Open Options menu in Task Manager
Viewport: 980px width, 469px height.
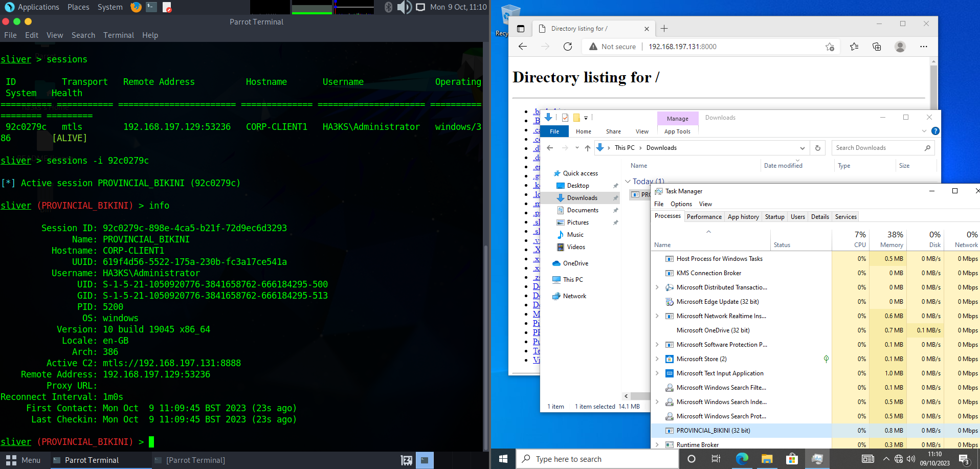click(681, 204)
